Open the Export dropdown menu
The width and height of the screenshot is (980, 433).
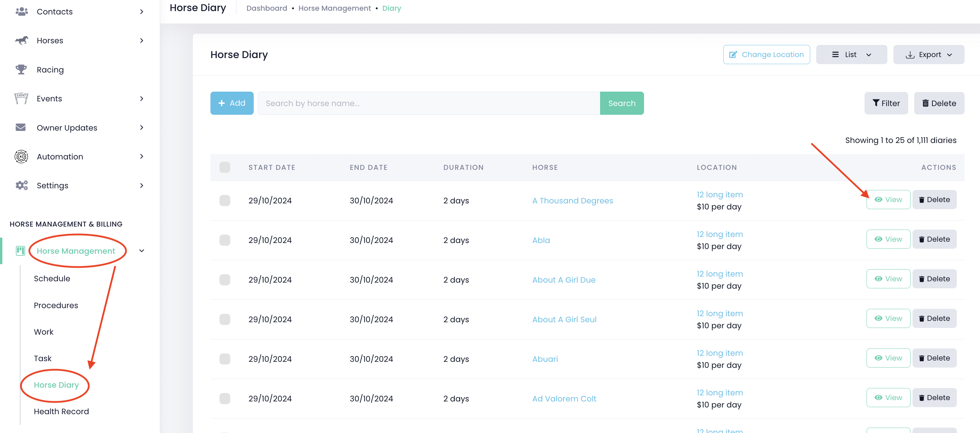point(928,54)
